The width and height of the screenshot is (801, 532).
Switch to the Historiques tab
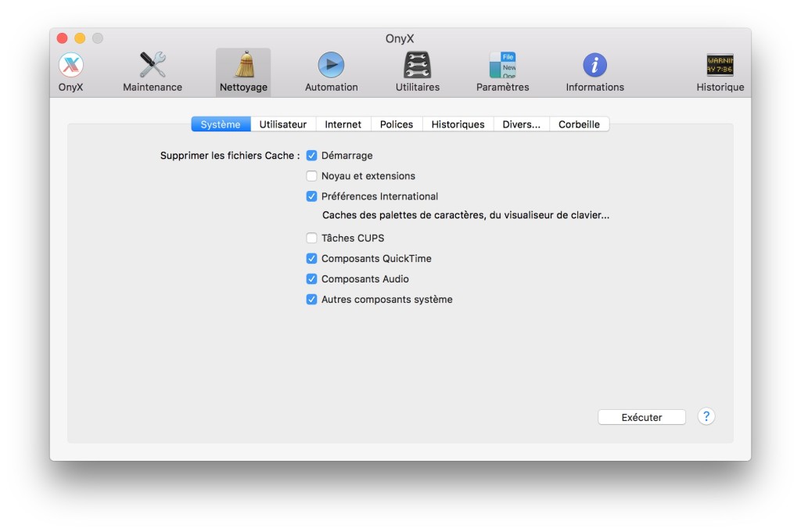(458, 124)
